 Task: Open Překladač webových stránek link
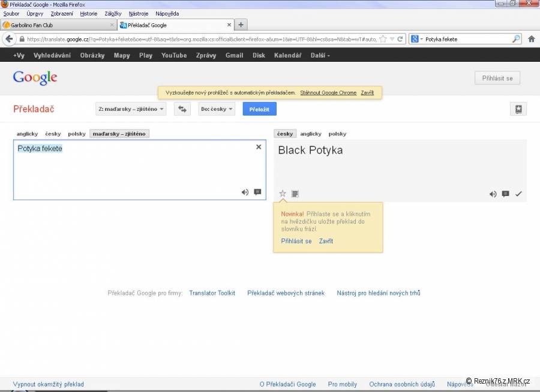pos(286,293)
